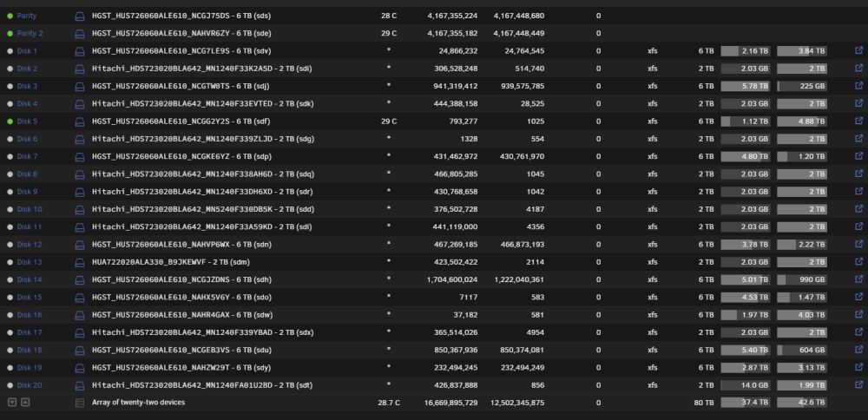The height and width of the screenshot is (420, 868).
Task: Open the Disk 3 settings link
Action: pos(27,86)
